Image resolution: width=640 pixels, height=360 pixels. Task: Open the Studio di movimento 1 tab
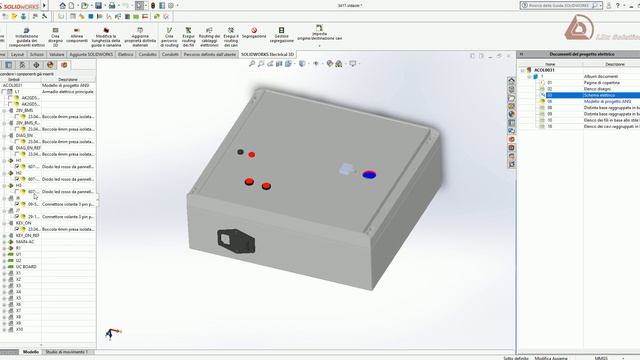66,352
